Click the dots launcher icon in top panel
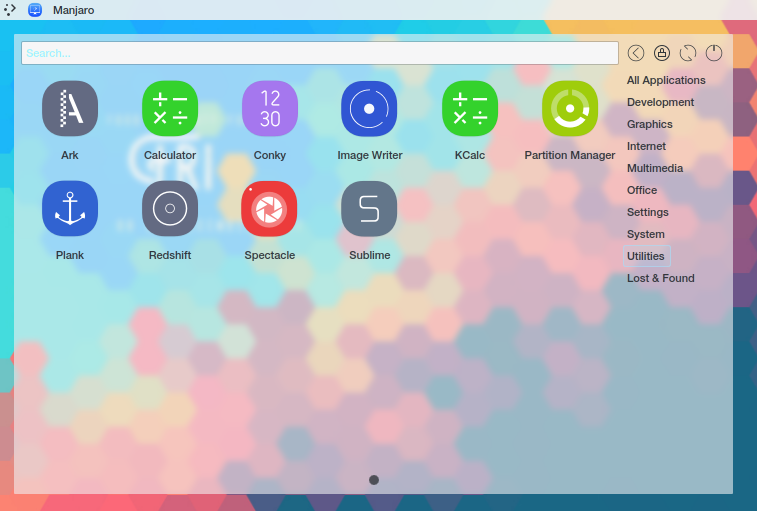 10,10
